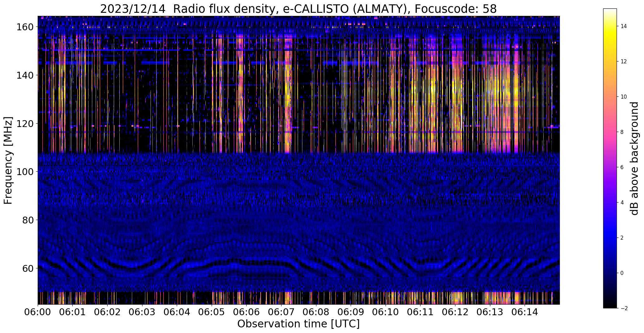This screenshot has height=333, width=644.
Task: Click the 06:08 time tick label
Action: 316,312
